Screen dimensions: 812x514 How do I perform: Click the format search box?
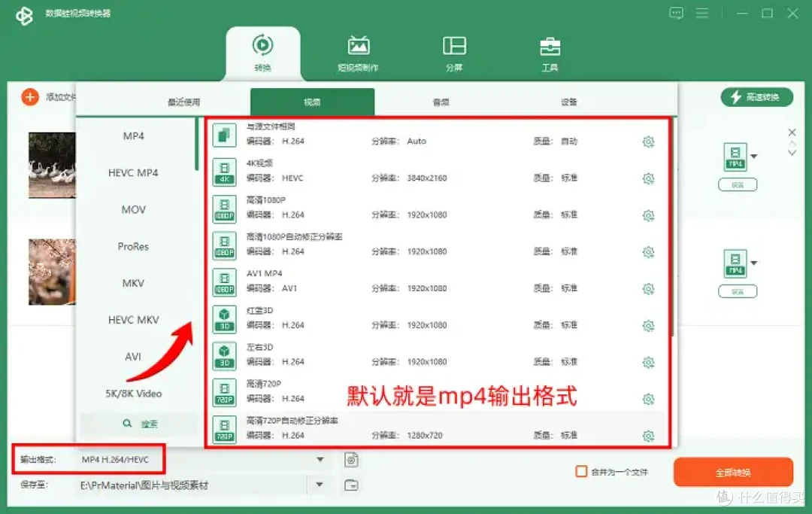139,424
